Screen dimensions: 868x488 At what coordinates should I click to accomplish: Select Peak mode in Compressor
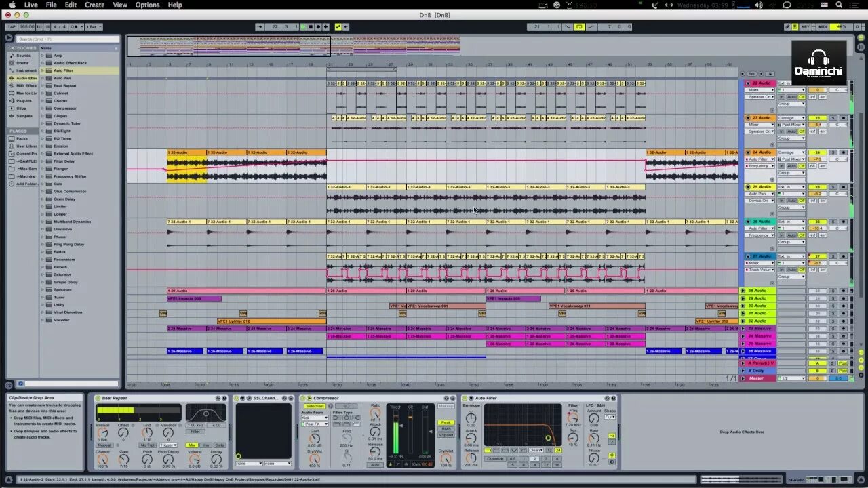point(446,422)
